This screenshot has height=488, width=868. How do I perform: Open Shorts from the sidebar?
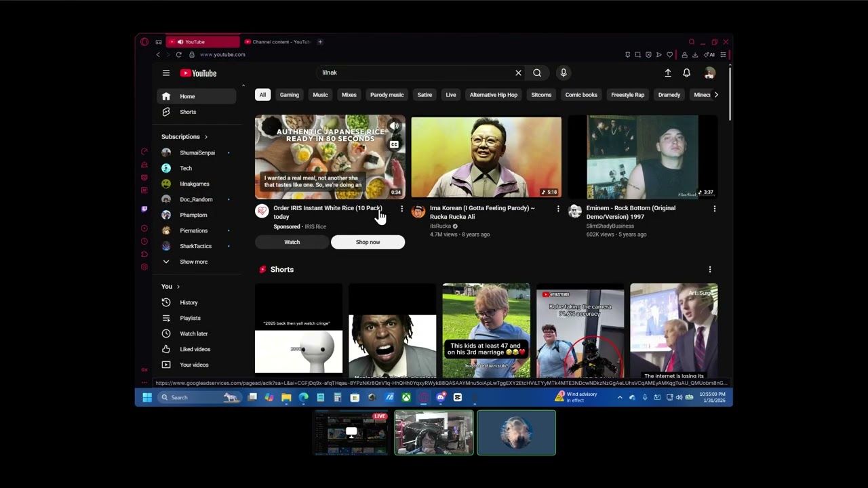coord(197,112)
